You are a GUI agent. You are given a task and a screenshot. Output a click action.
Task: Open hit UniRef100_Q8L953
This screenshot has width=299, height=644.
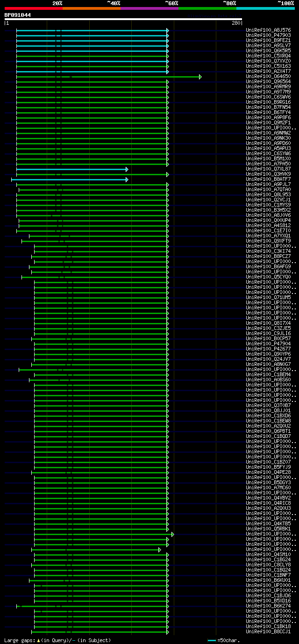coord(268,195)
